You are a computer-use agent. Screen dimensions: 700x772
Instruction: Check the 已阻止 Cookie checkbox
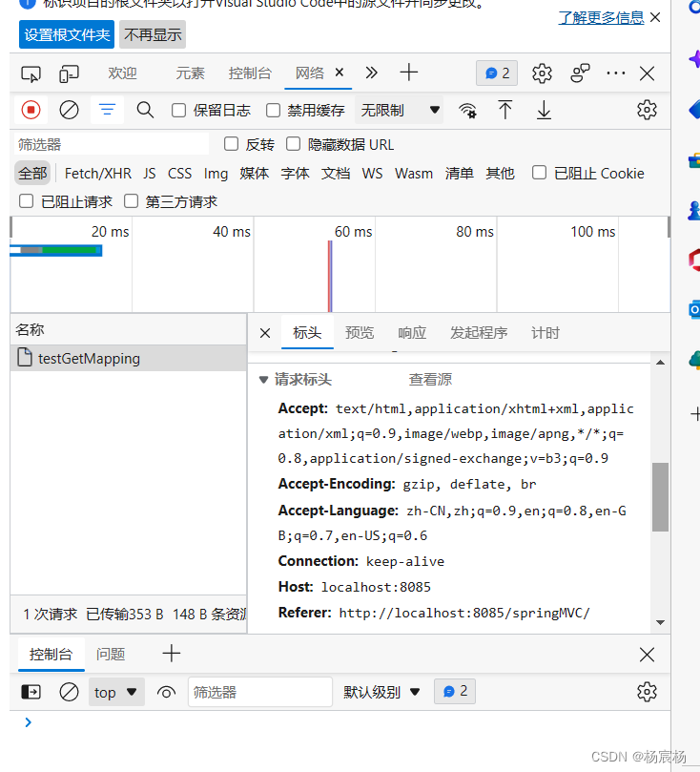539,173
